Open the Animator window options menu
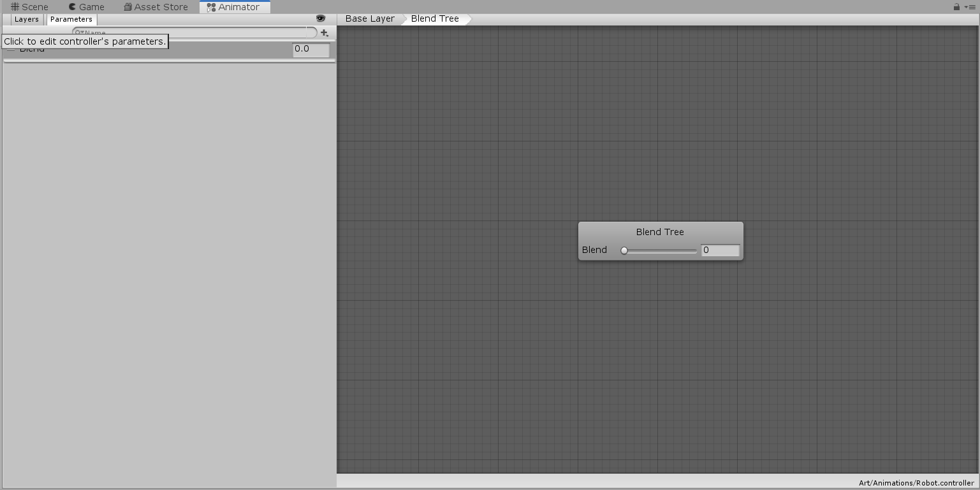 [970, 7]
